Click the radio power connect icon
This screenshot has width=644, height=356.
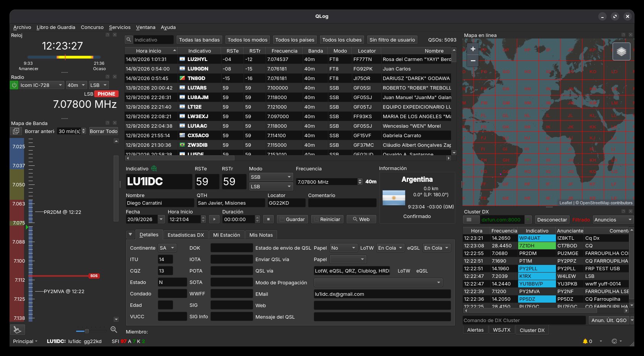pyautogui.click(x=14, y=85)
